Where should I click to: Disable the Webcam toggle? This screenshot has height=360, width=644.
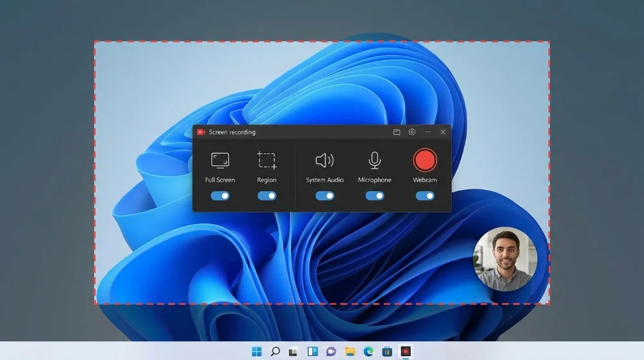coord(425,196)
